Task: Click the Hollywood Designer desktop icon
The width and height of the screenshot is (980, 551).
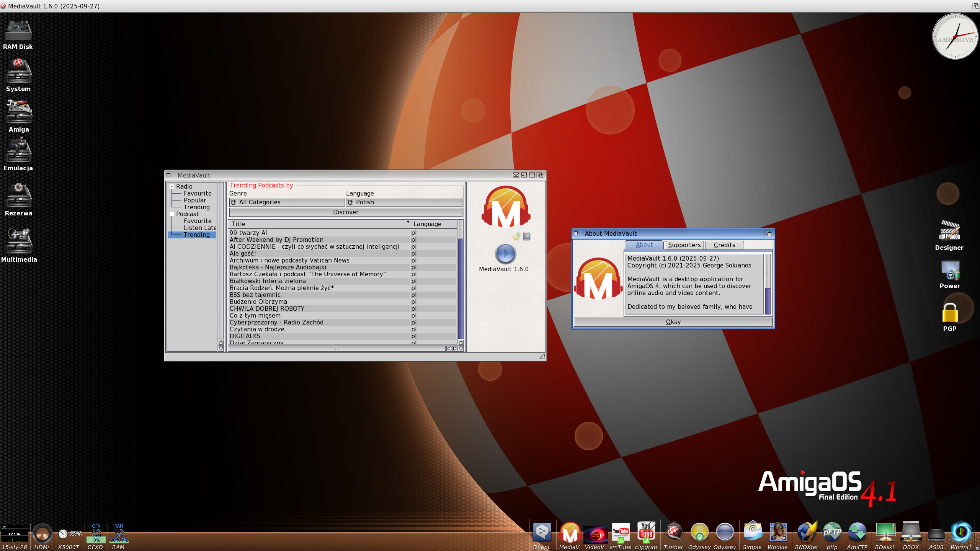Action: point(949,231)
